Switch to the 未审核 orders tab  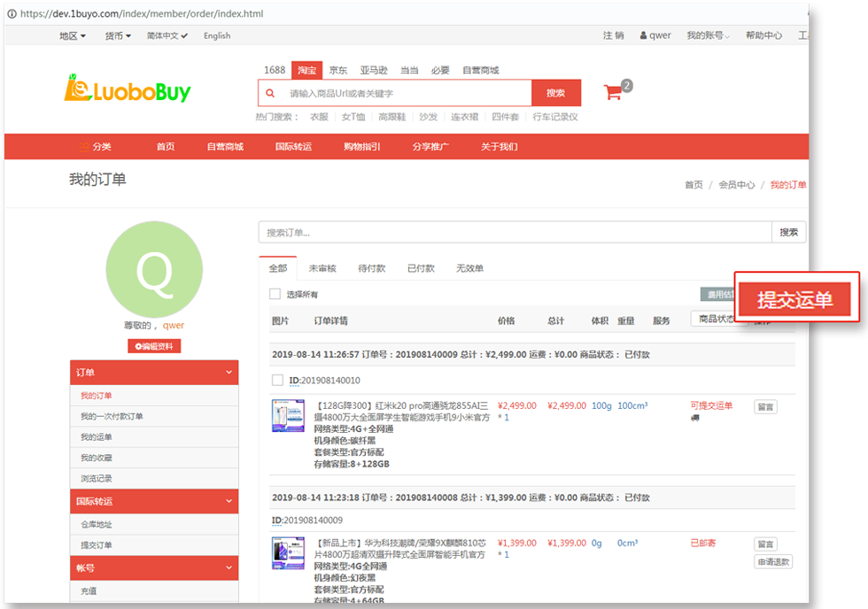pos(322,268)
